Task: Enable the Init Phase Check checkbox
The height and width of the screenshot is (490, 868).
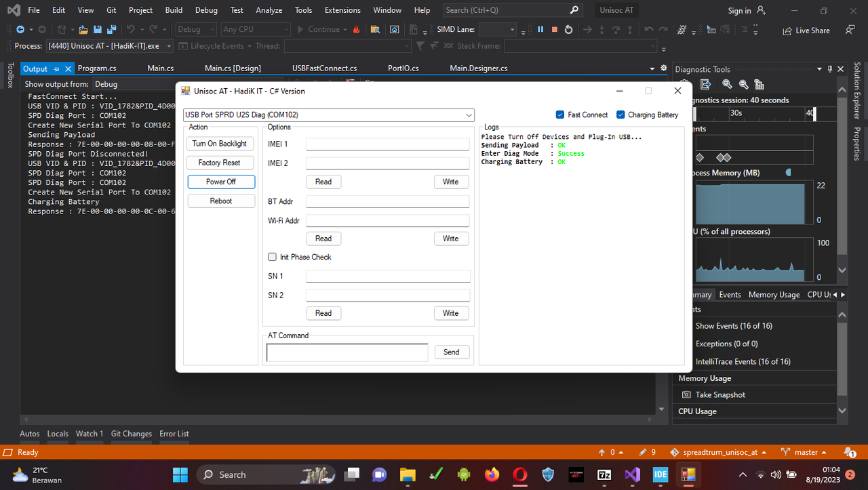Action: click(273, 257)
